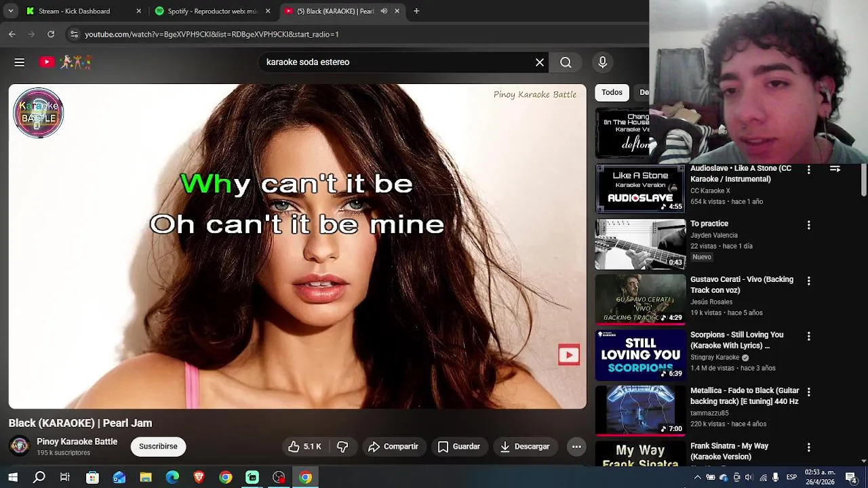Open File Explorer from taskbar
This screenshot has height=488, width=868.
pyautogui.click(x=146, y=478)
